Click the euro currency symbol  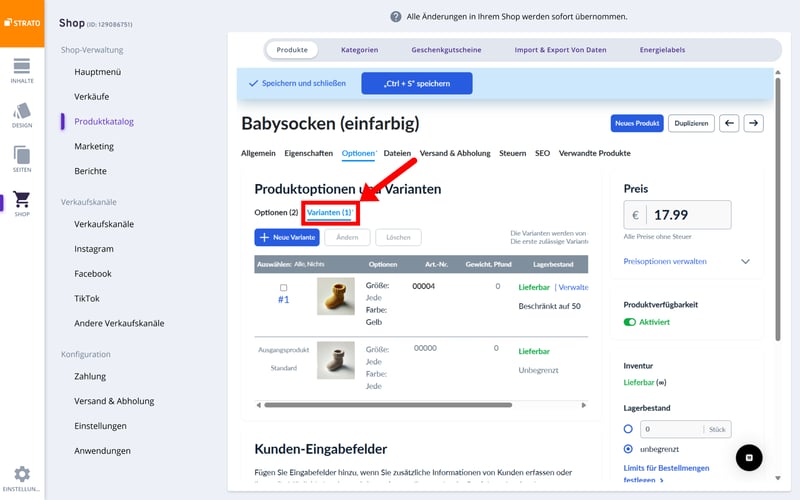pos(635,215)
